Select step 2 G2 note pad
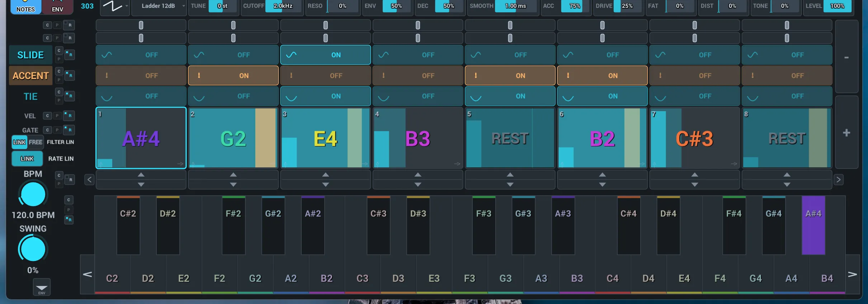 coord(233,138)
